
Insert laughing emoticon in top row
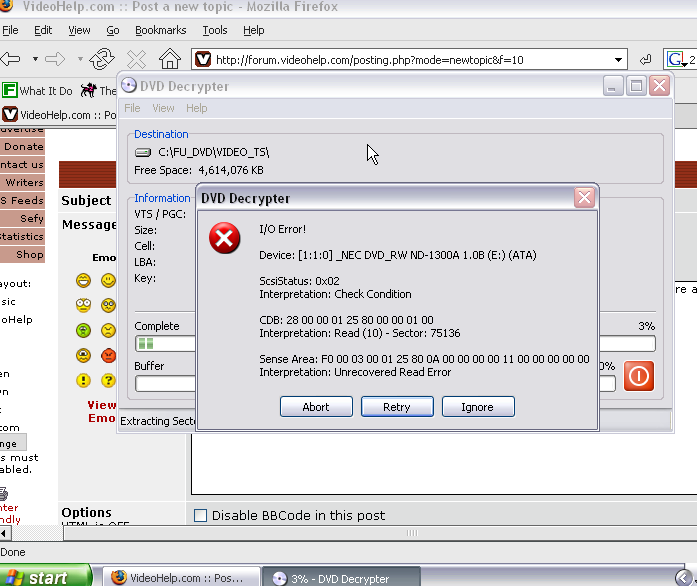tap(83, 281)
